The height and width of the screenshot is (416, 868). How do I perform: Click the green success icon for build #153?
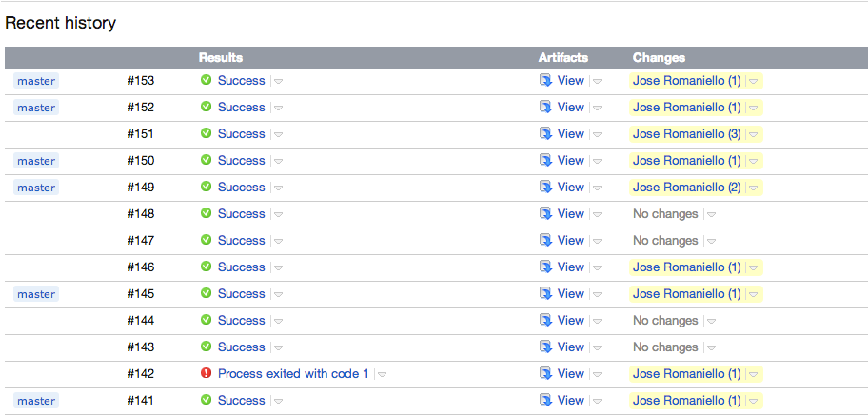click(206, 81)
